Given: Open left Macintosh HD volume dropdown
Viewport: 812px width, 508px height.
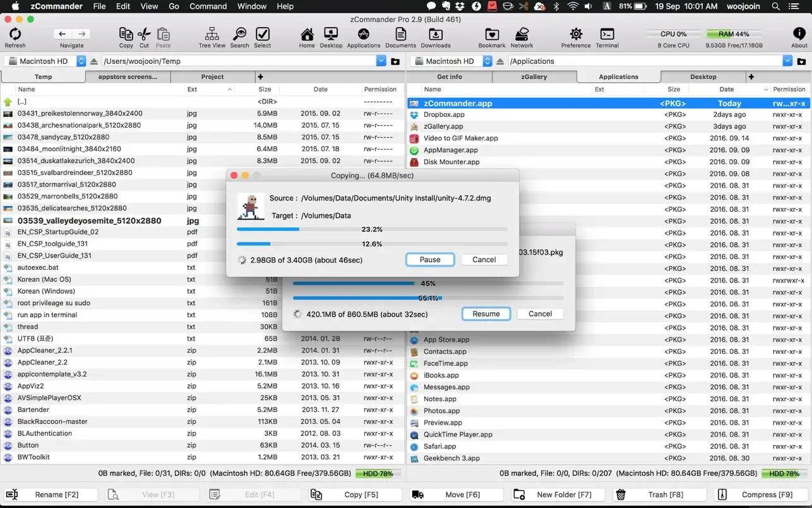Looking at the screenshot, I should click(x=81, y=61).
